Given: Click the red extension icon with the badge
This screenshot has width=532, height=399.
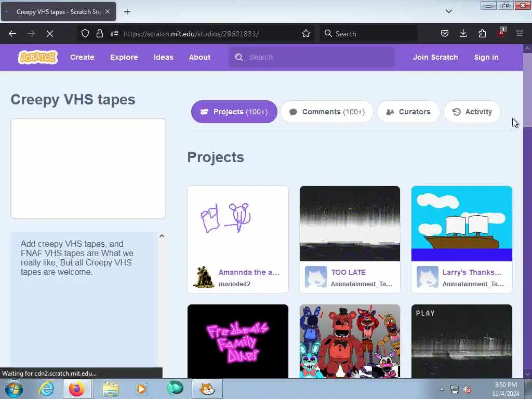Looking at the screenshot, I should click(x=501, y=33).
